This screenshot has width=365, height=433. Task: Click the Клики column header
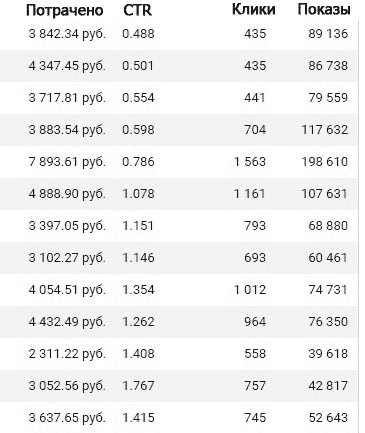pyautogui.click(x=254, y=9)
